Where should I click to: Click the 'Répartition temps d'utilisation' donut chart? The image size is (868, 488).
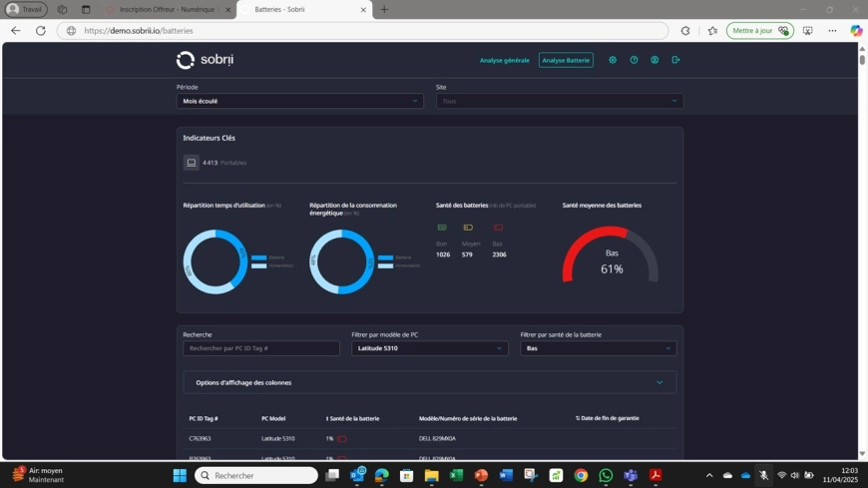click(x=216, y=261)
